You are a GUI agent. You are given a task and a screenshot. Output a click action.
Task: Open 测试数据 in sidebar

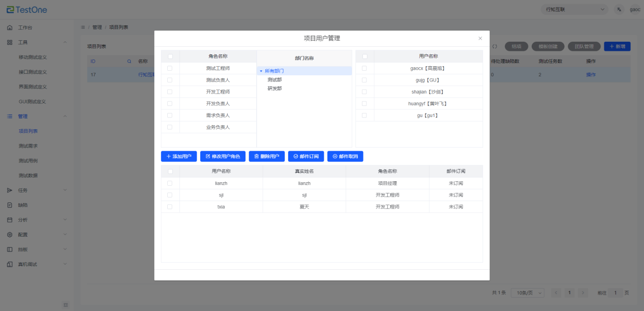[x=28, y=176]
